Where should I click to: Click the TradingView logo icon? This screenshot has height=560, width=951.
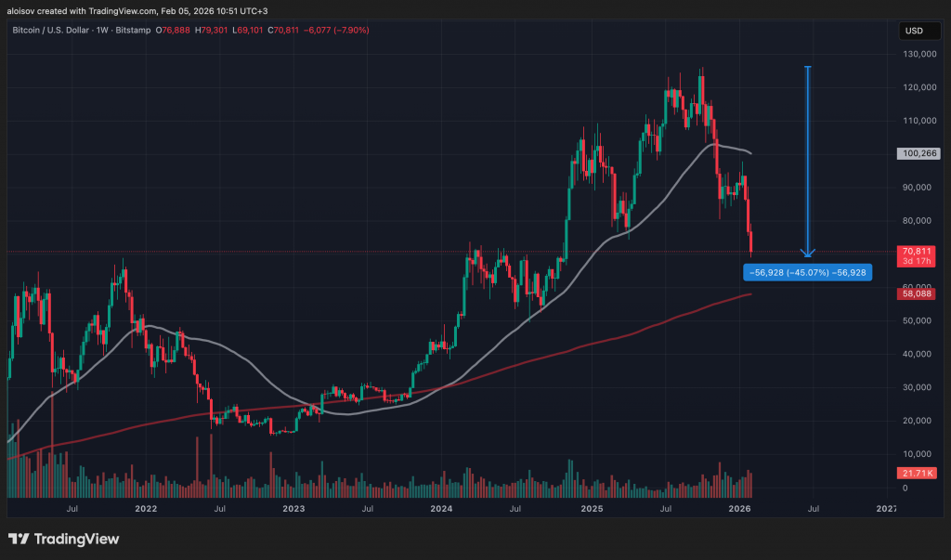pos(19,540)
